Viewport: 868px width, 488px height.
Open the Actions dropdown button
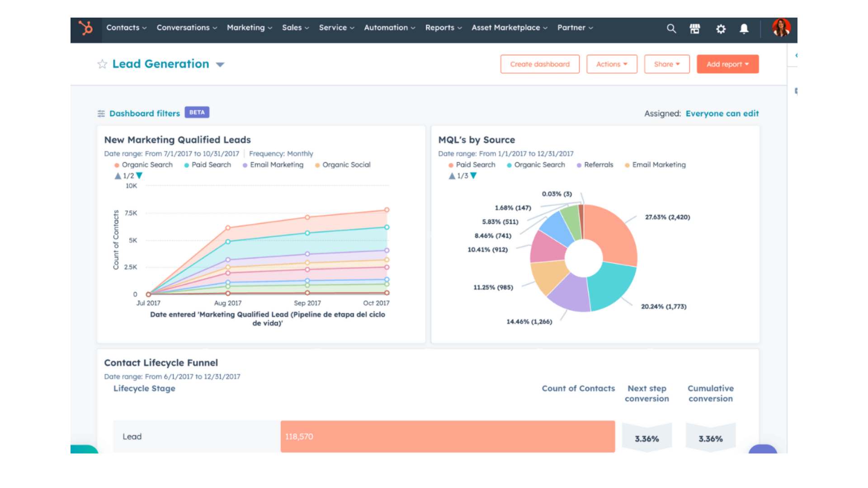pos(611,64)
